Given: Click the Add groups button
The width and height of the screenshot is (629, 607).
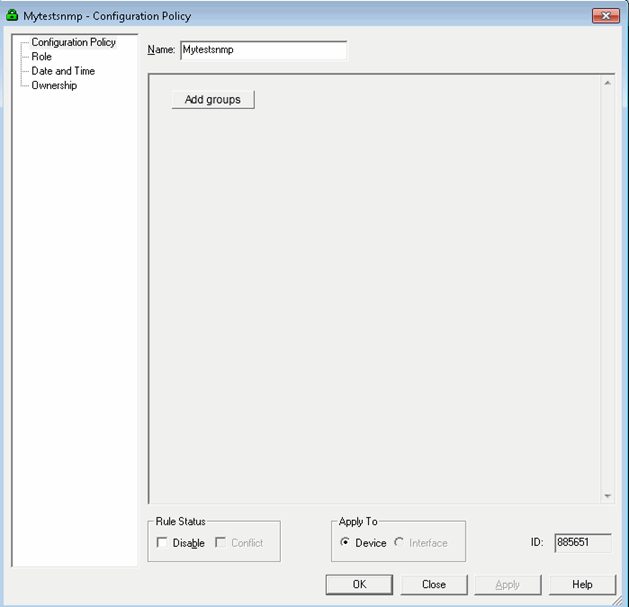Looking at the screenshot, I should [213, 99].
